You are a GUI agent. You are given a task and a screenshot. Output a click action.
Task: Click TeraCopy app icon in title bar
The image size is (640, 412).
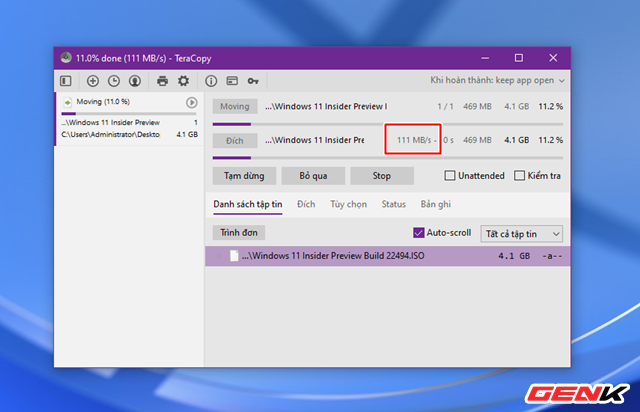66,58
